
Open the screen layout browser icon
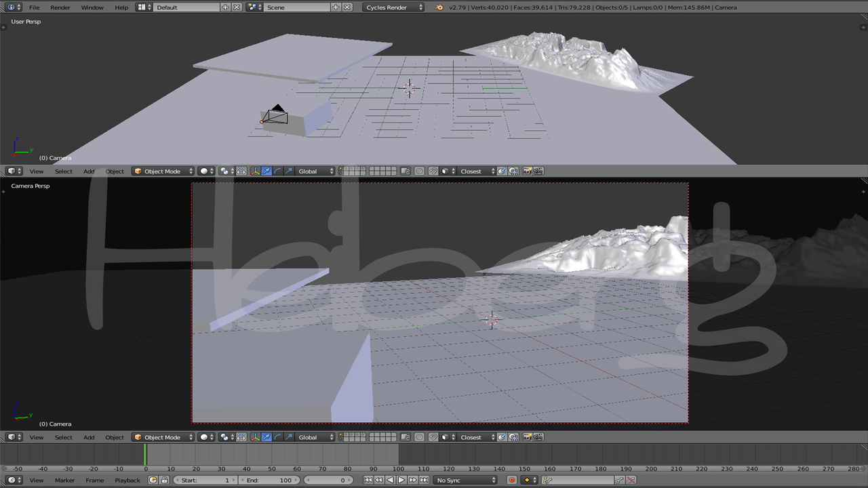pyautogui.click(x=144, y=7)
